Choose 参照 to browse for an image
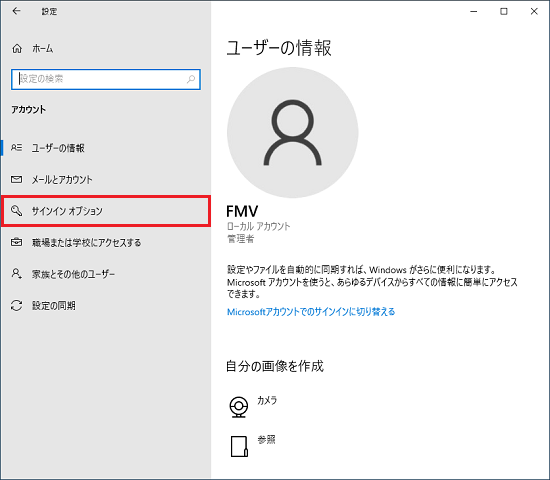Image resolution: width=550 pixels, height=480 pixels. (x=266, y=439)
